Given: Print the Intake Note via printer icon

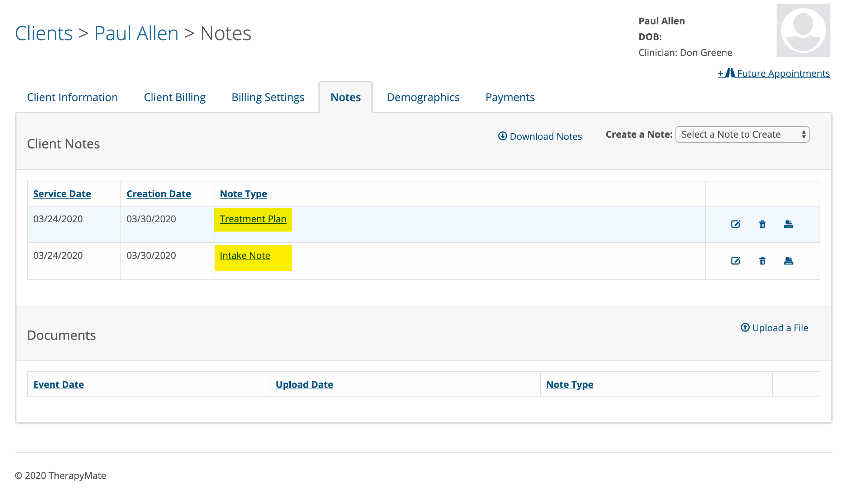Looking at the screenshot, I should 788,261.
